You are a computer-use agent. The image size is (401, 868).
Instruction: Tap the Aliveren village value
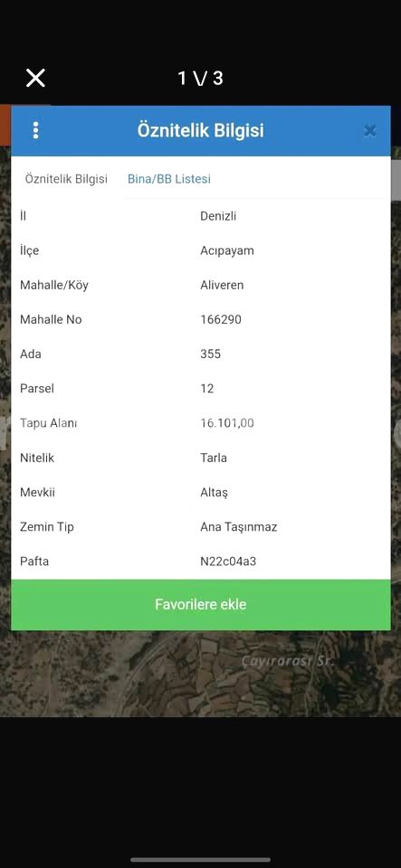coord(222,285)
